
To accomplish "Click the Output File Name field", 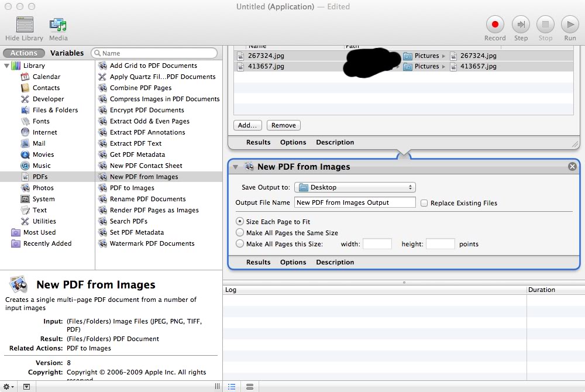I will click(x=355, y=202).
